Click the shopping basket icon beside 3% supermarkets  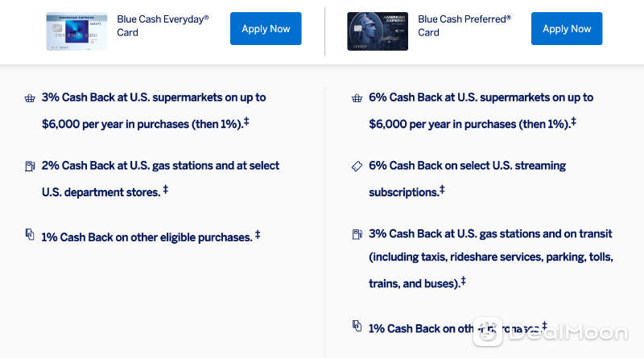coord(30,98)
